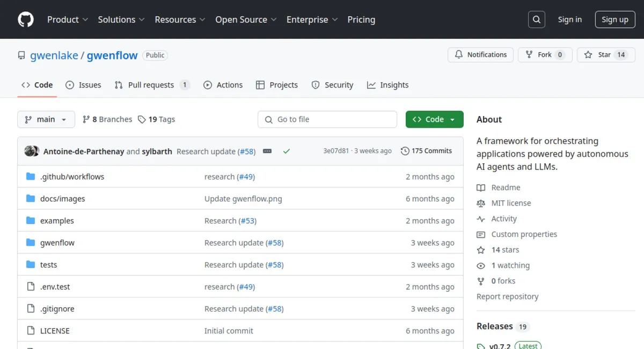Click the branch icon next to 8 Branches
Image resolution: width=644 pixels, height=349 pixels.
point(86,119)
